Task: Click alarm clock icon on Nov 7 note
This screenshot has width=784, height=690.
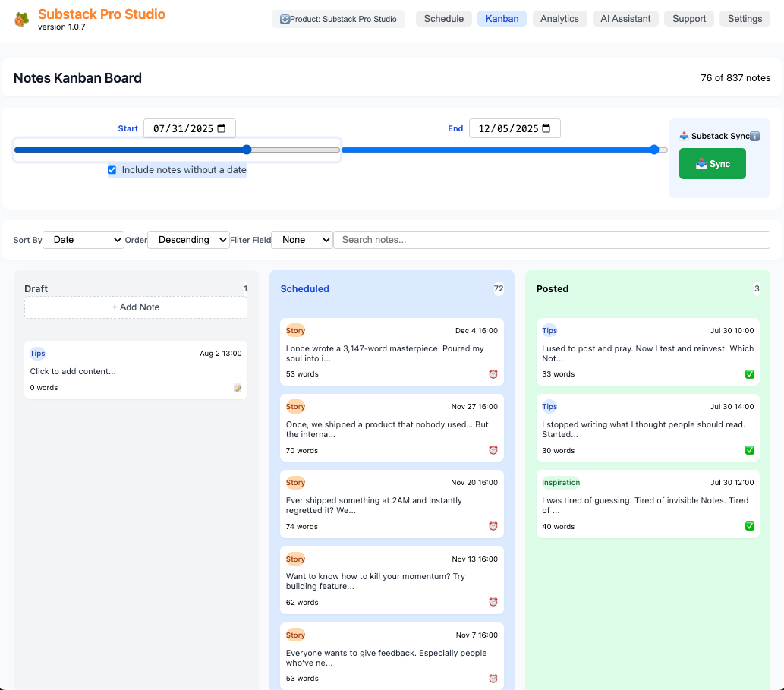Action: click(493, 679)
